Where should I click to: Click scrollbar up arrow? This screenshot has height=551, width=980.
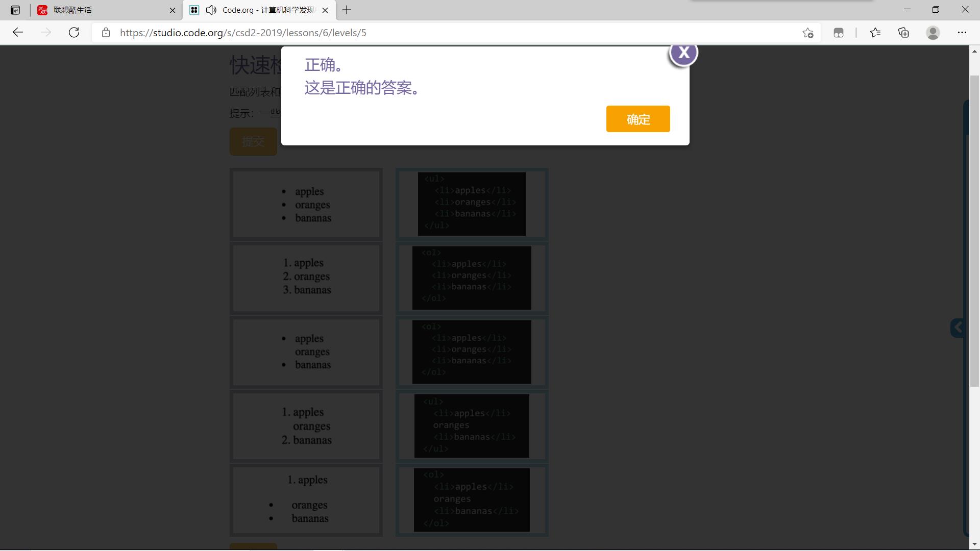(x=974, y=51)
